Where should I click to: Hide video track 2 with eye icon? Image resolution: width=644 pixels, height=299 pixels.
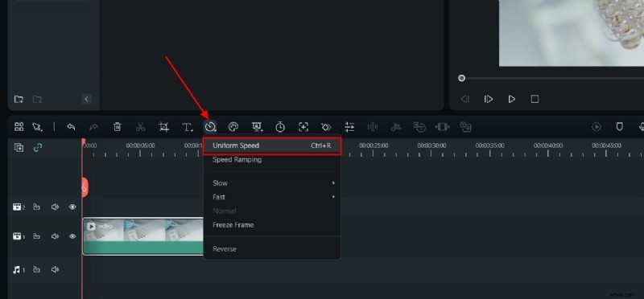click(72, 207)
